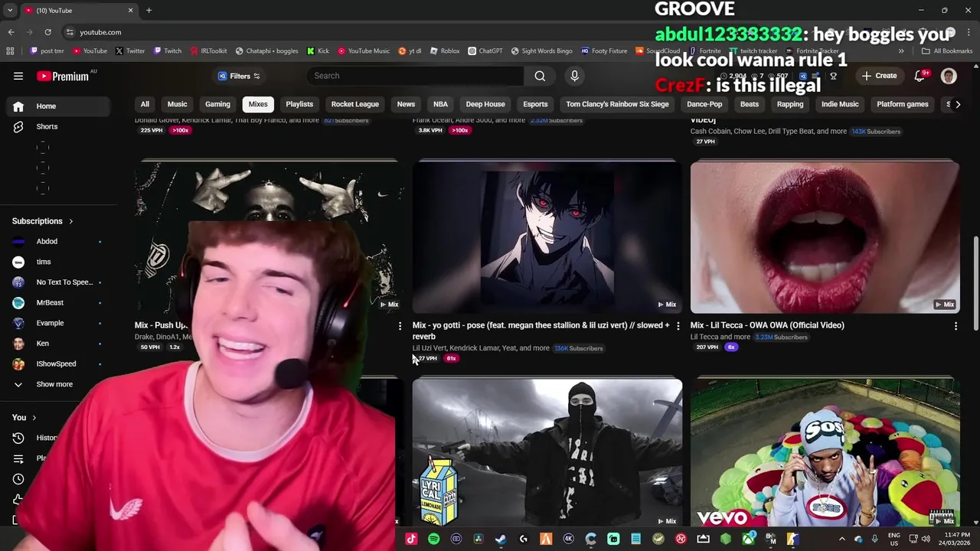Click in the YouTube search field
Image resolution: width=980 pixels, height=551 pixels.
coord(414,76)
